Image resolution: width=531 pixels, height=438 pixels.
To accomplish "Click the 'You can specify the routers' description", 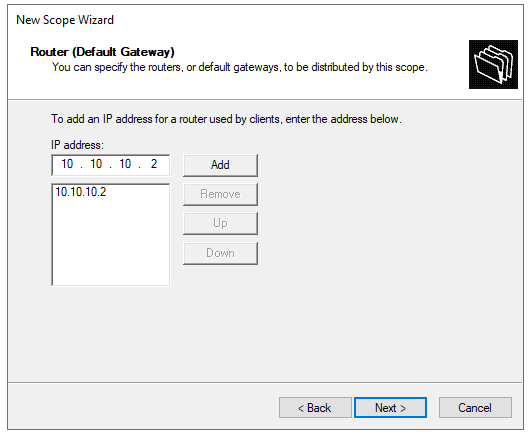I will pos(239,67).
